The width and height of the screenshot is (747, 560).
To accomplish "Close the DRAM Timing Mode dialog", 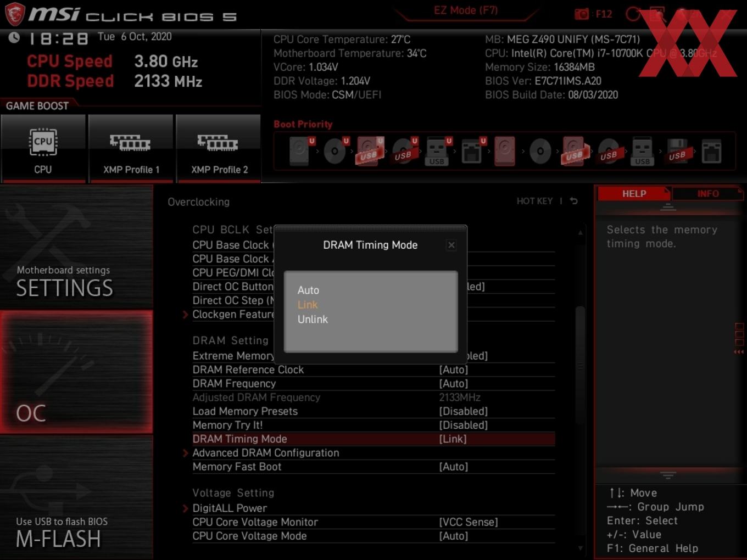I will pyautogui.click(x=451, y=245).
